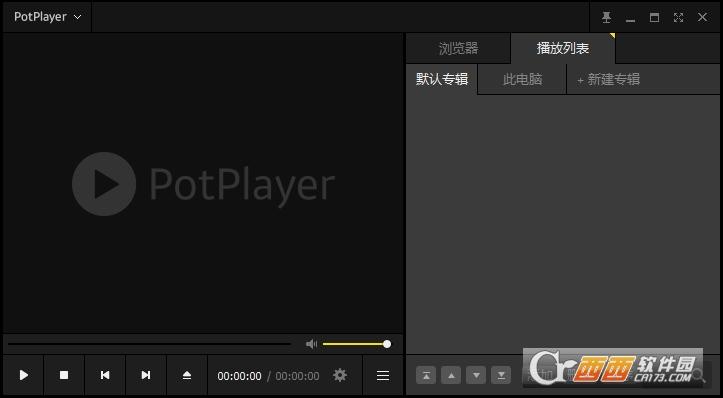Click the total duration 00:00:00 display
Viewport: 723px width, 398px height.
tap(297, 376)
